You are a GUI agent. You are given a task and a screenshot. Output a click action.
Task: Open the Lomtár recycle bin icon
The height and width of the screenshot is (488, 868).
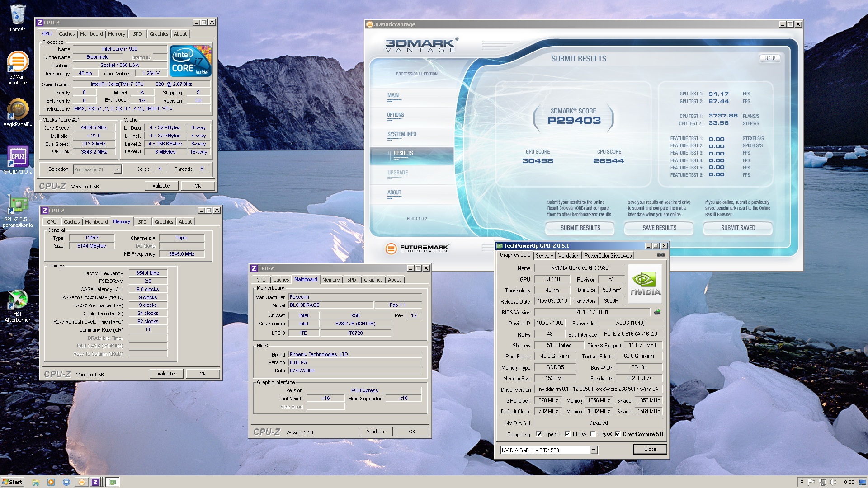(x=18, y=15)
